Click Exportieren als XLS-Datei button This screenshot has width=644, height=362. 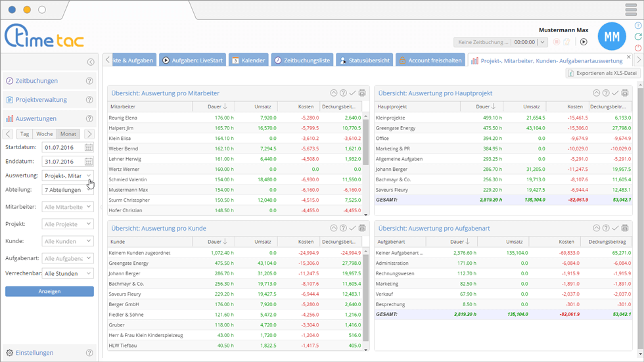(603, 73)
